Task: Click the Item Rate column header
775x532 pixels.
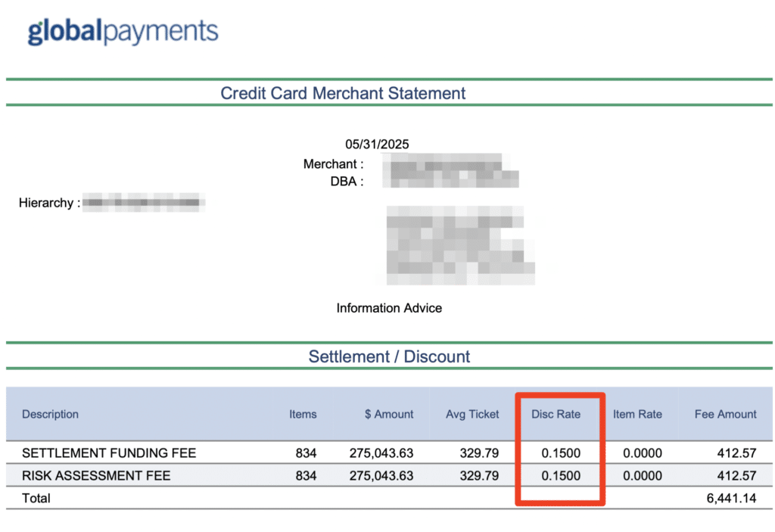Action: click(637, 414)
